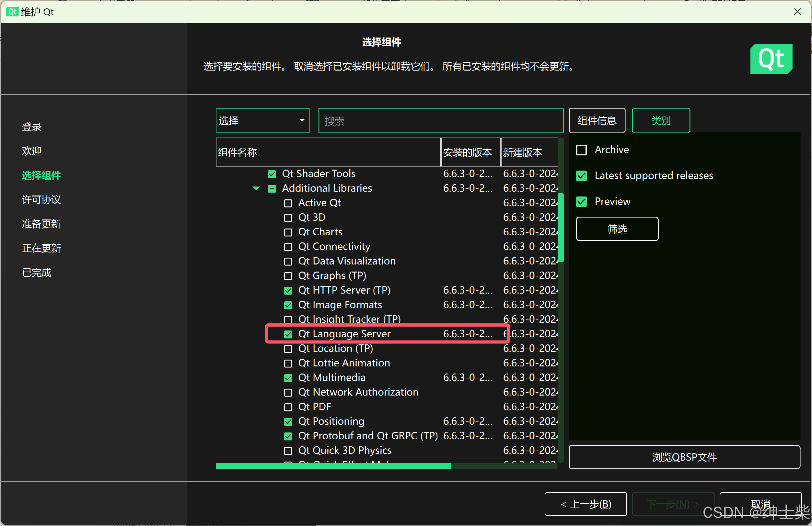
Task: Collapse the Additional Libraries tree branch
Action: [x=256, y=188]
